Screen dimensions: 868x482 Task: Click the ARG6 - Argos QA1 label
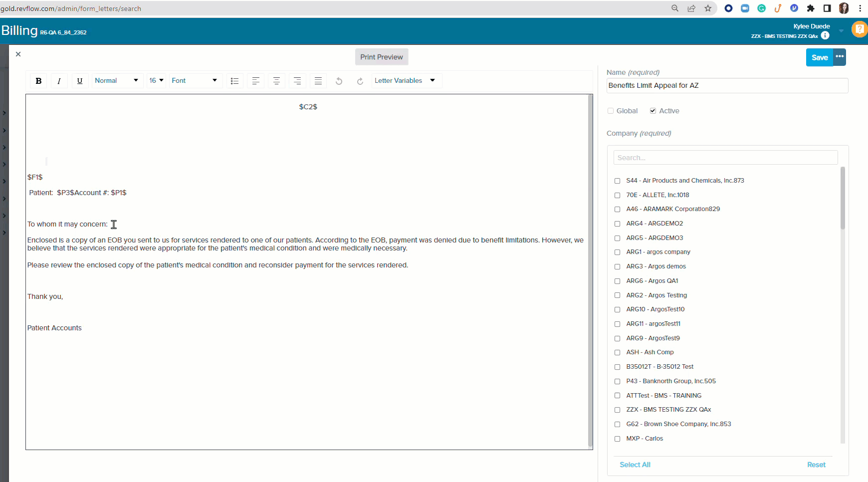pos(652,281)
